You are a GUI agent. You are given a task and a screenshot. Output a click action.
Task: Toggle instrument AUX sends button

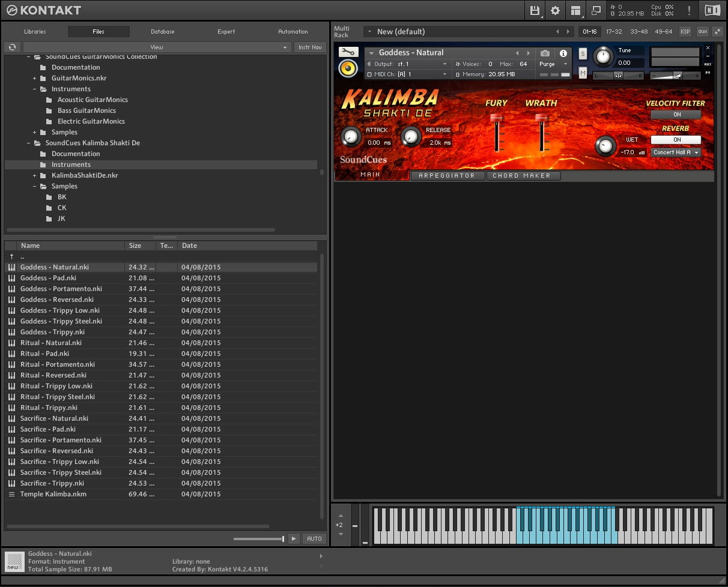(x=708, y=64)
